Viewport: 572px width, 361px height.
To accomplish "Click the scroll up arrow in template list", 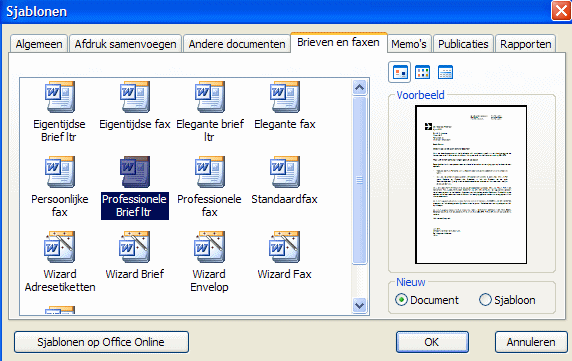I will pos(360,88).
